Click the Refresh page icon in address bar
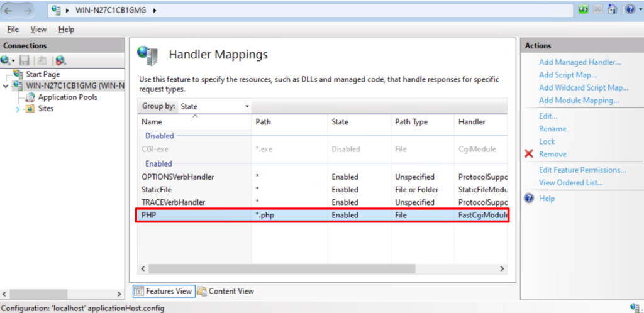 pos(583,10)
